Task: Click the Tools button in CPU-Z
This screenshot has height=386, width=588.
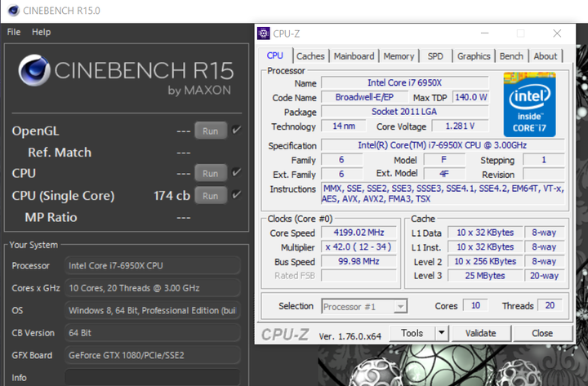Action: (412, 333)
